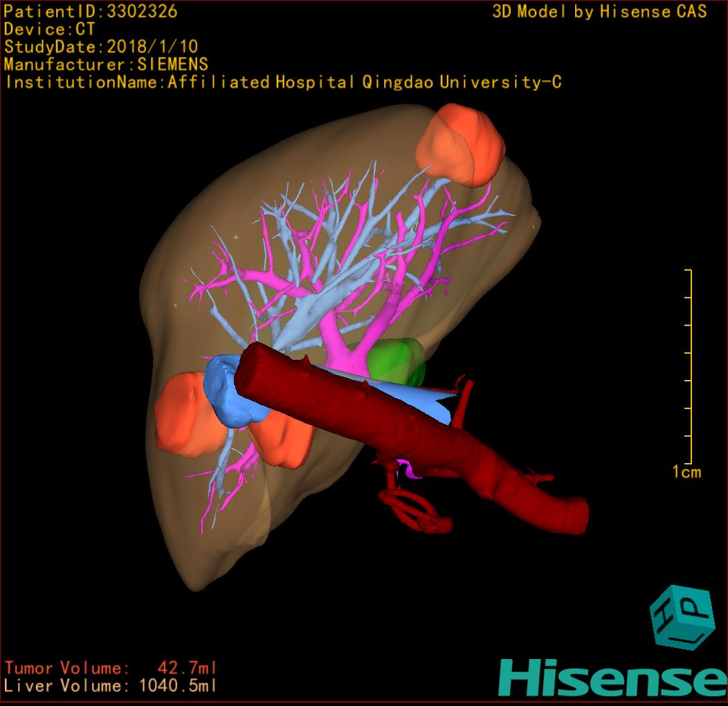Click the Tumor Volume 42.7ml readout
The image size is (728, 706).
[x=111, y=668]
